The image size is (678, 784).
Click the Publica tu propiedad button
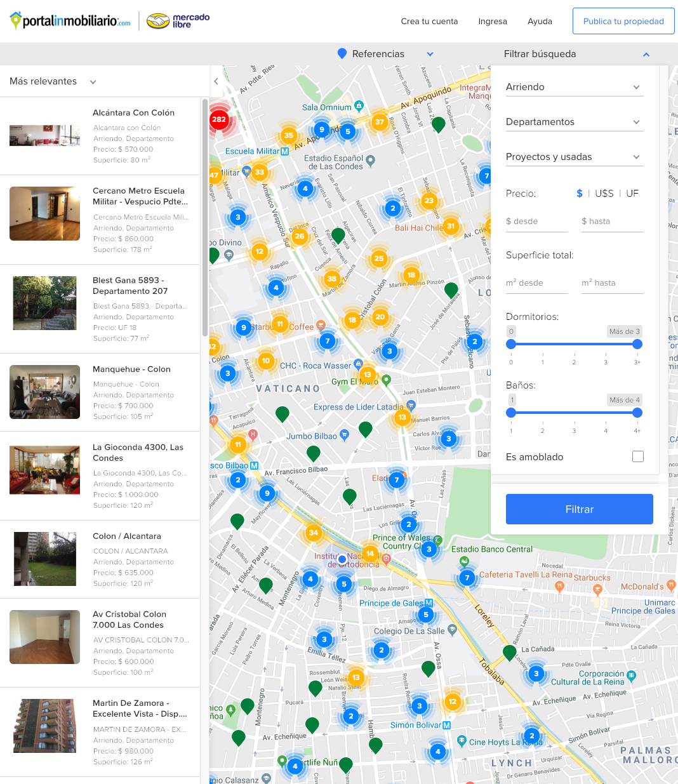click(623, 21)
